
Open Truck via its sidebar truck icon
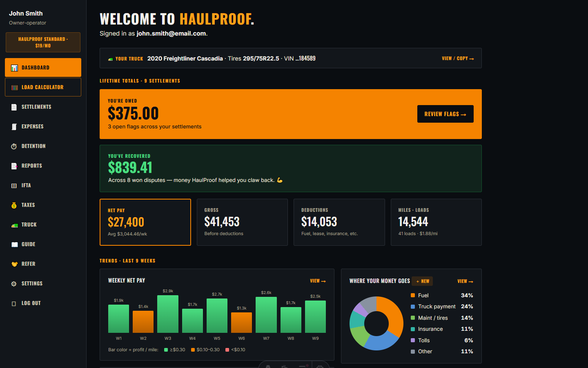(x=14, y=225)
